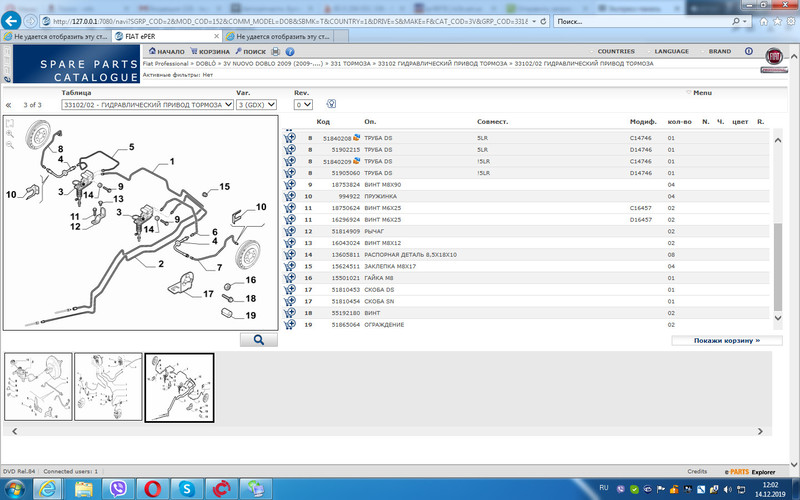
Task: Switch to FIAT ePER browser tab
Action: coord(167,36)
